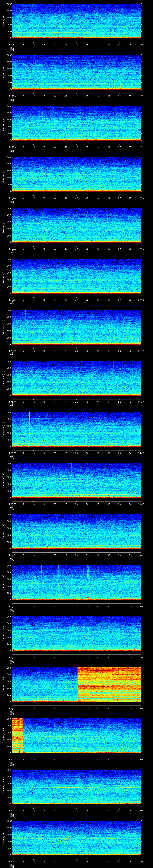
Task: Click the 23:00 end time label
Action: click(141, 453)
